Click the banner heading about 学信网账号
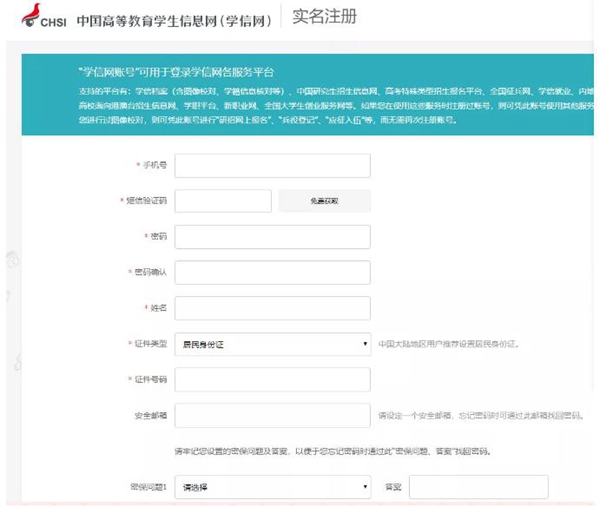 pos(176,72)
